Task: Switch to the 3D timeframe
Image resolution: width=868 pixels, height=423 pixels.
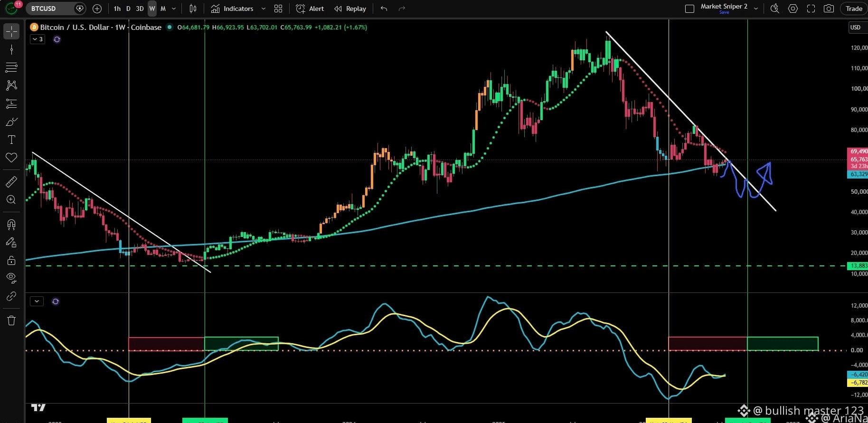Action: (x=140, y=9)
